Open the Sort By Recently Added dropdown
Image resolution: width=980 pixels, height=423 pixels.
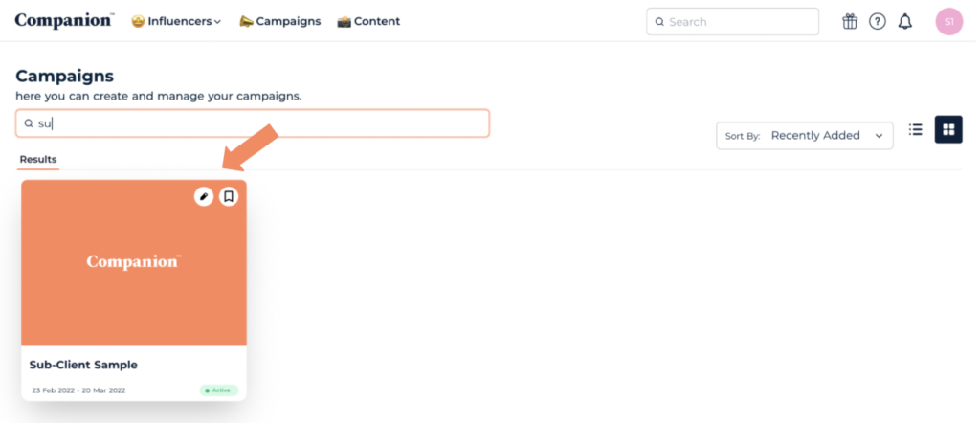tap(804, 136)
